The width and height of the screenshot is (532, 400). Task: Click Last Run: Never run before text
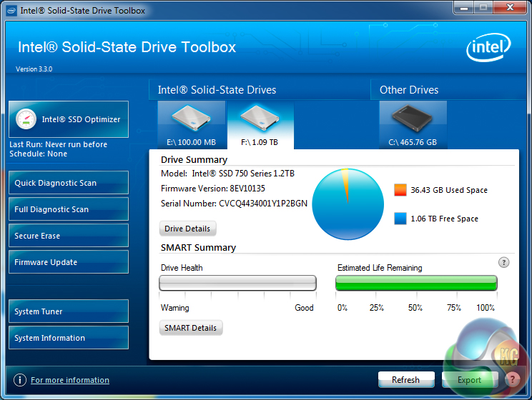pos(59,144)
